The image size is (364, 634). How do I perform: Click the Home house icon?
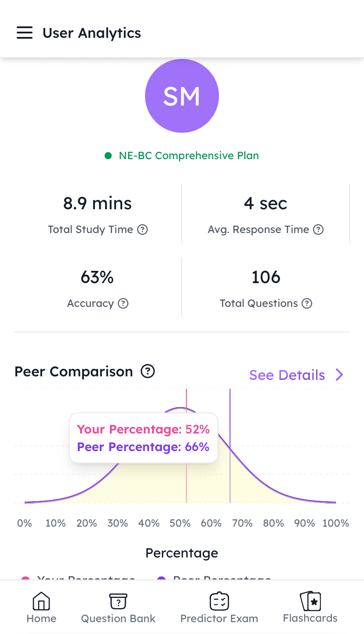point(41,601)
